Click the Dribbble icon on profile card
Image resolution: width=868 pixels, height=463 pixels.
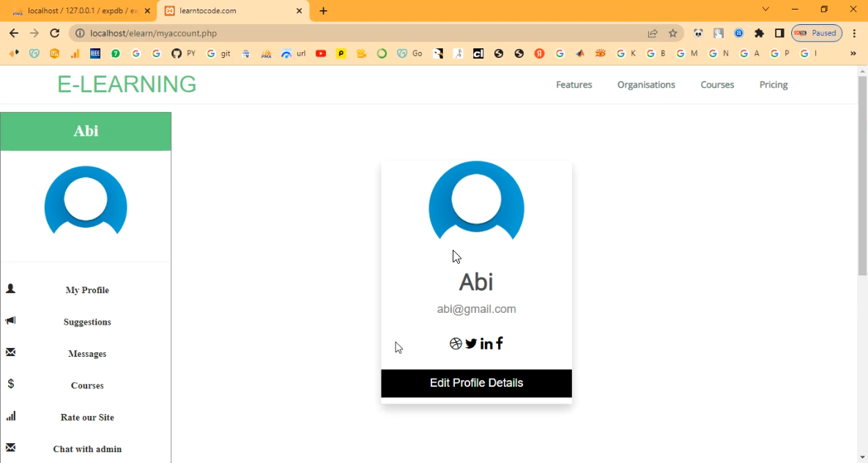coord(456,344)
